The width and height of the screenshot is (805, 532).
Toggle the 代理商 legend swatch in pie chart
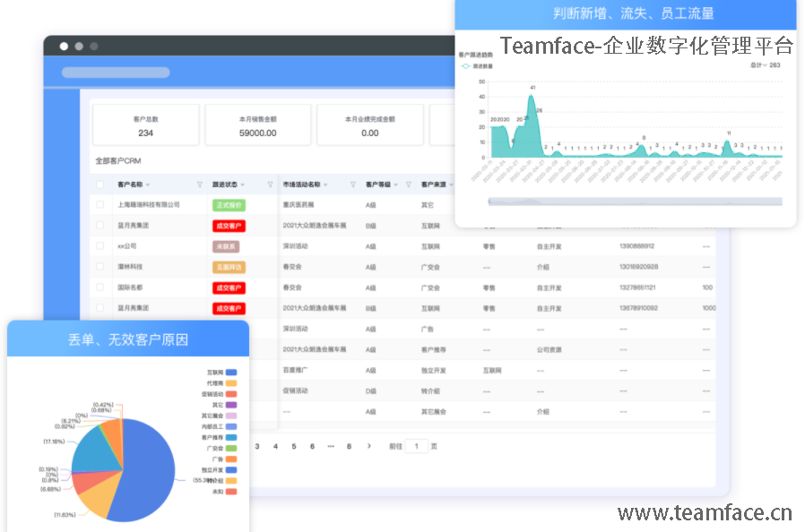[231, 383]
